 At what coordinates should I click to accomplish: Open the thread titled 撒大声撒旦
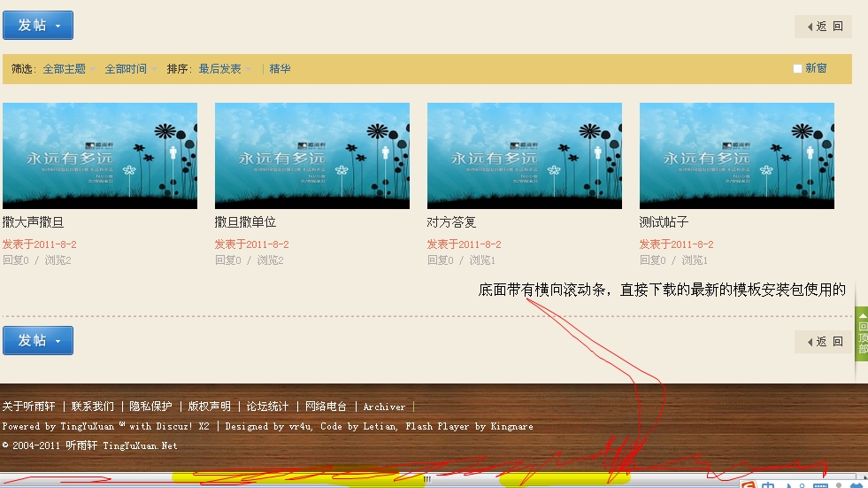click(34, 222)
